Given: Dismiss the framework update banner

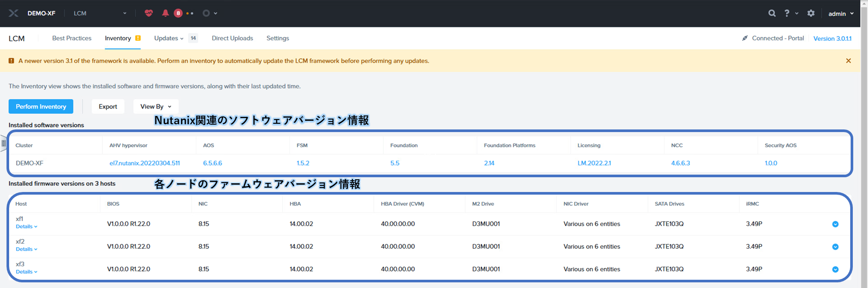Looking at the screenshot, I should 848,61.
